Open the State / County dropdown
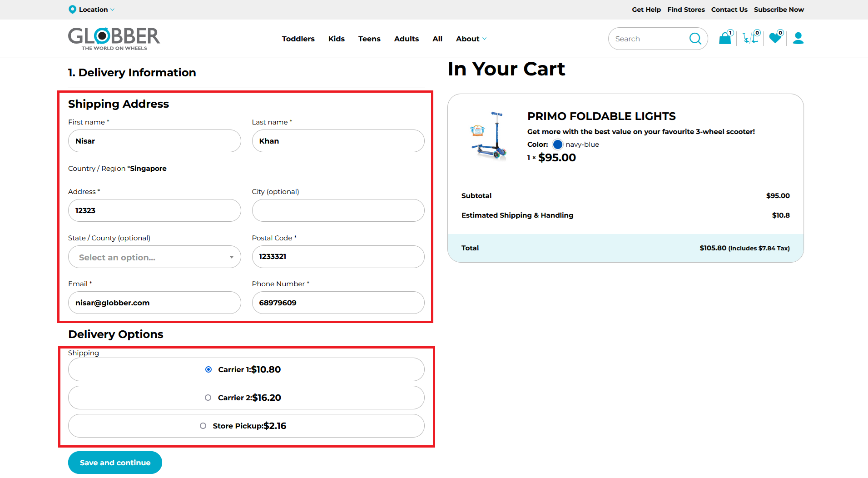 (x=154, y=257)
